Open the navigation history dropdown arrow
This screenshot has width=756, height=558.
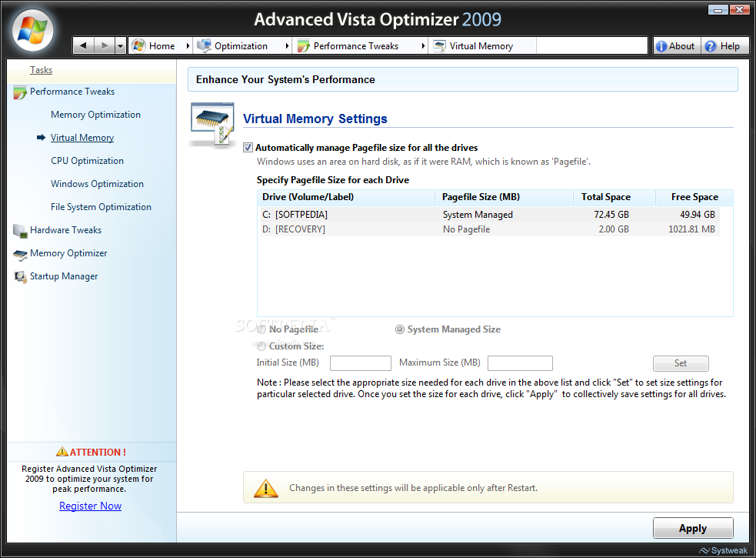(x=120, y=46)
